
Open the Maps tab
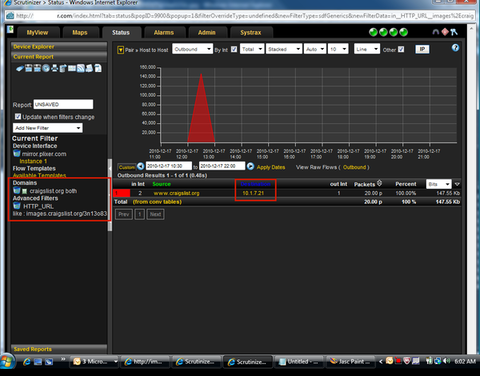pyautogui.click(x=80, y=33)
